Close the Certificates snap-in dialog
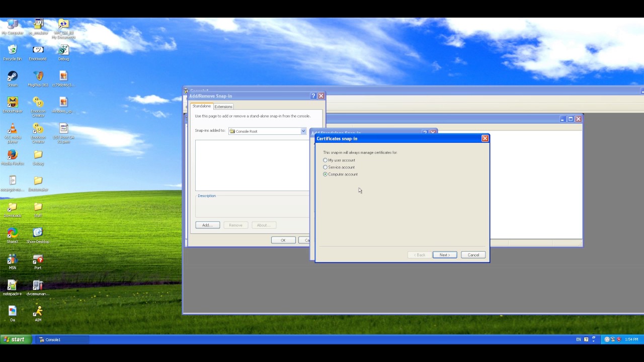644x362 pixels. point(485,138)
